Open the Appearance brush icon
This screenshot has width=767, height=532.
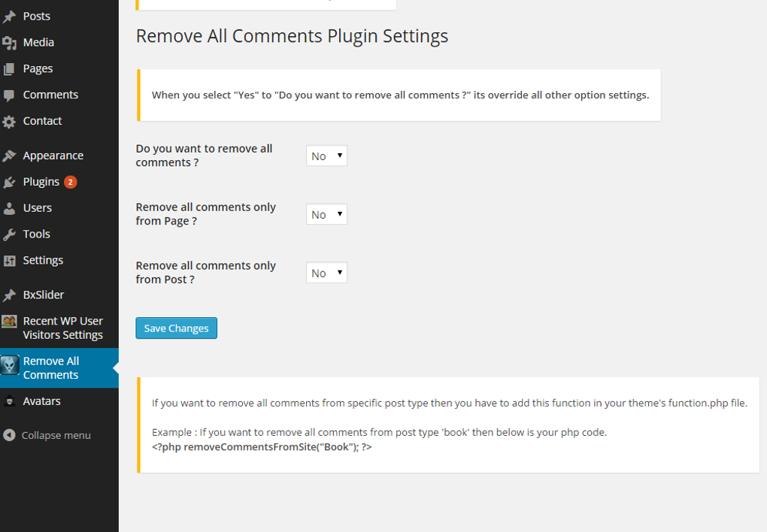9,155
